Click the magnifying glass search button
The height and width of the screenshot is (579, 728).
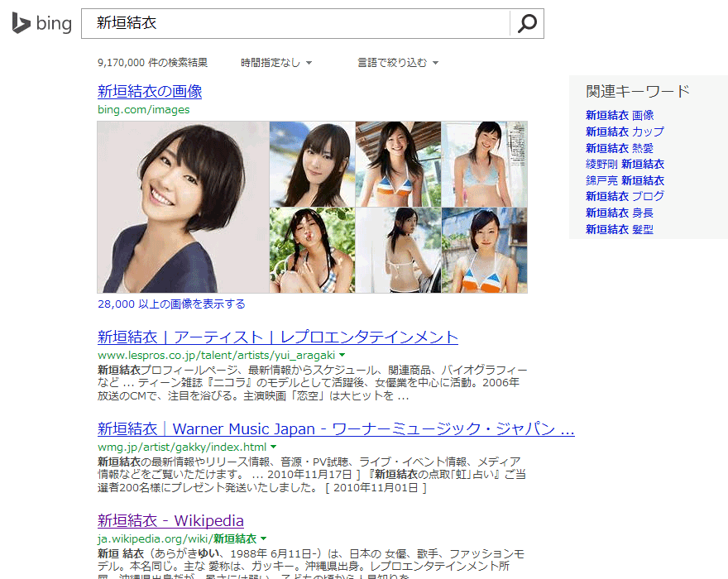click(x=527, y=23)
